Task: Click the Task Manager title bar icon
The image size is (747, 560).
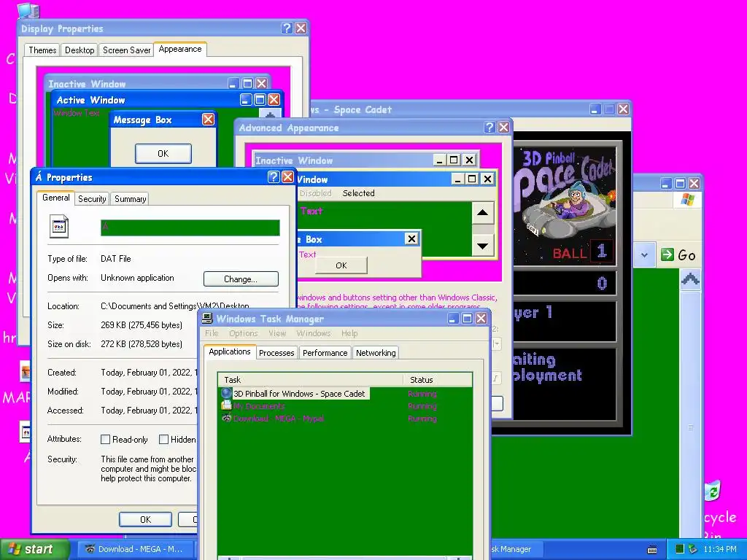Action: pyautogui.click(x=207, y=319)
